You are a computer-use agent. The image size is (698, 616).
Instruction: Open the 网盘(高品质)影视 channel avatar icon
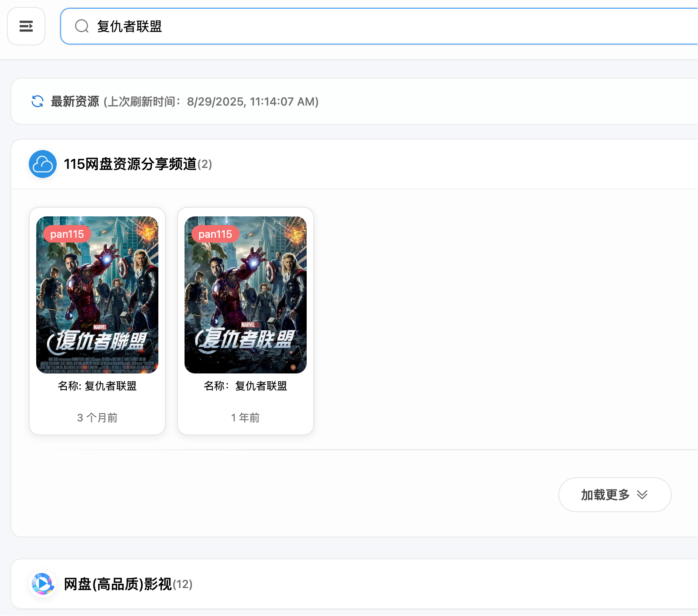(43, 584)
